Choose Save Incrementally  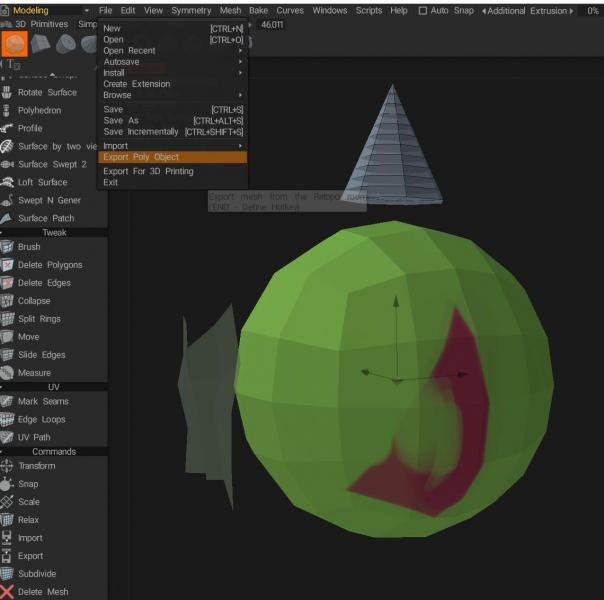tap(173, 132)
